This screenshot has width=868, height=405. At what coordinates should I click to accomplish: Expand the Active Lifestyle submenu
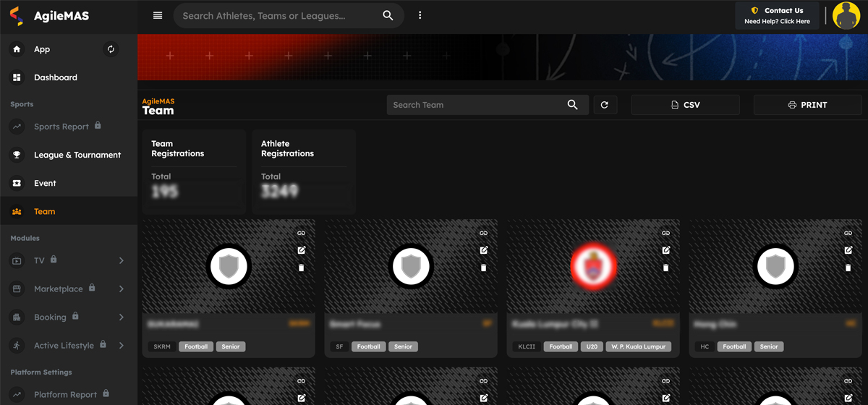click(x=121, y=346)
